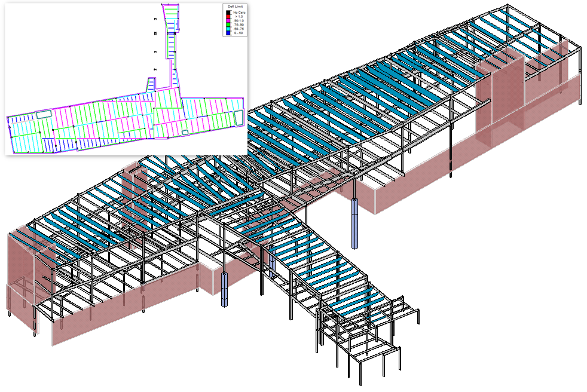The image size is (587, 392).
Task: Pick the magenta .90-1.0 legend swatch
Action: [x=228, y=21]
